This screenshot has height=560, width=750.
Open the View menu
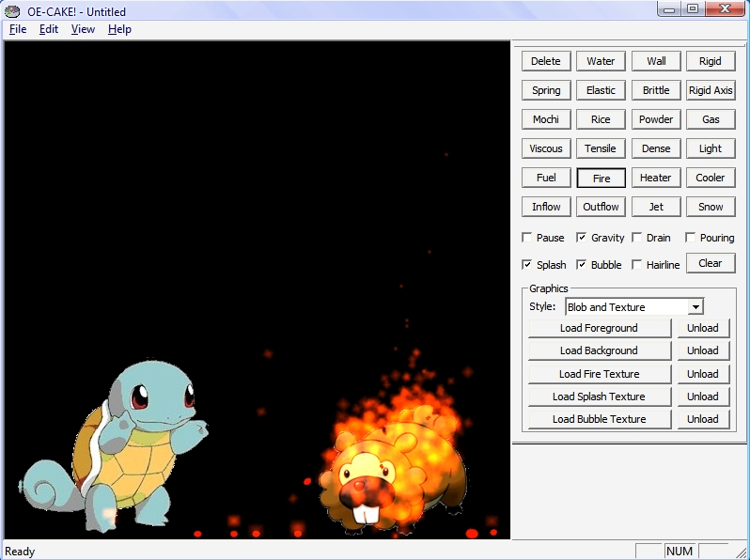[84, 29]
